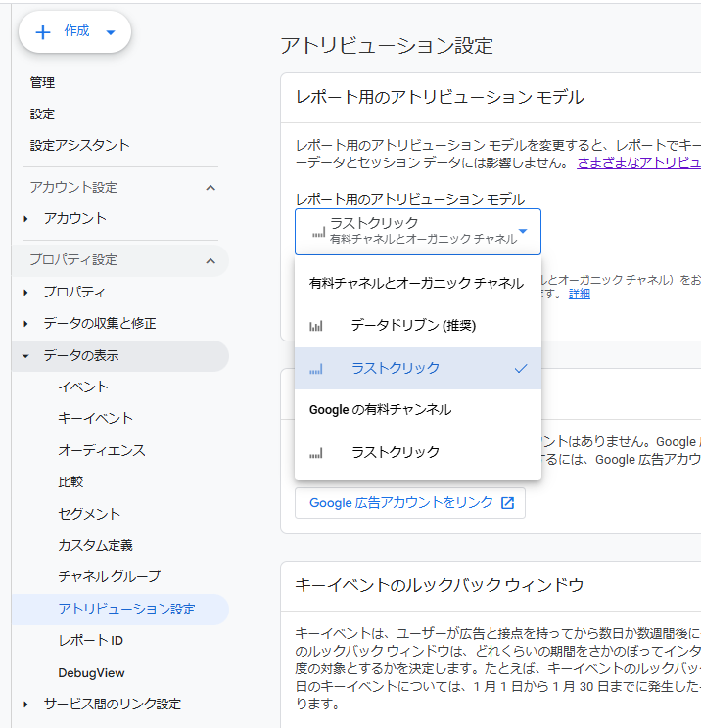Select データドリブン (推奨) attribution model
The image size is (701, 728).
tap(413, 325)
